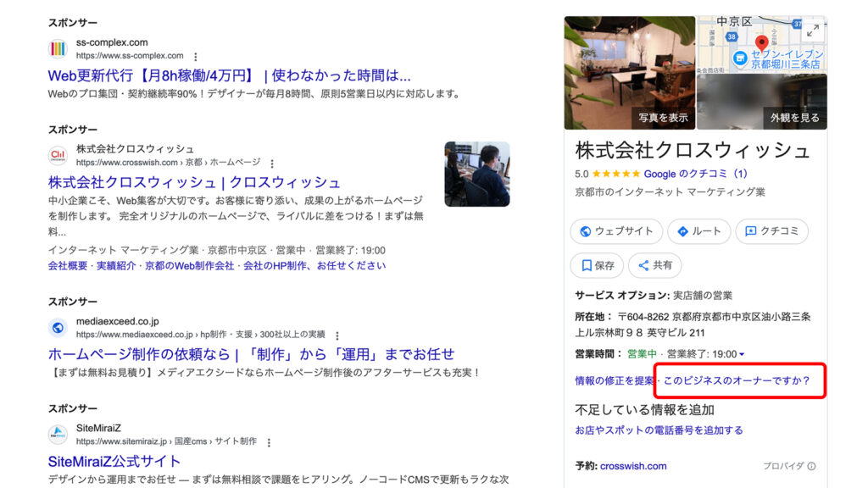This screenshot has width=868, height=488.
Task: Click the 京都市のインターネット マーケティング業 category text
Action: (670, 192)
